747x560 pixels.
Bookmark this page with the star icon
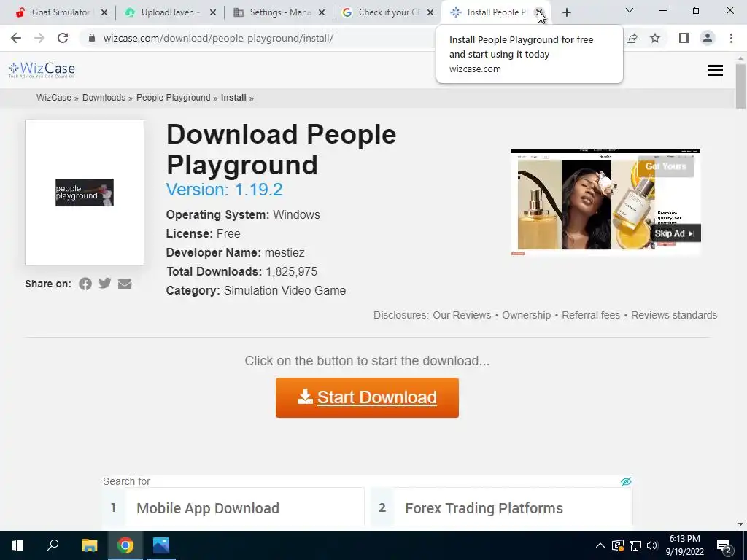[x=655, y=38]
